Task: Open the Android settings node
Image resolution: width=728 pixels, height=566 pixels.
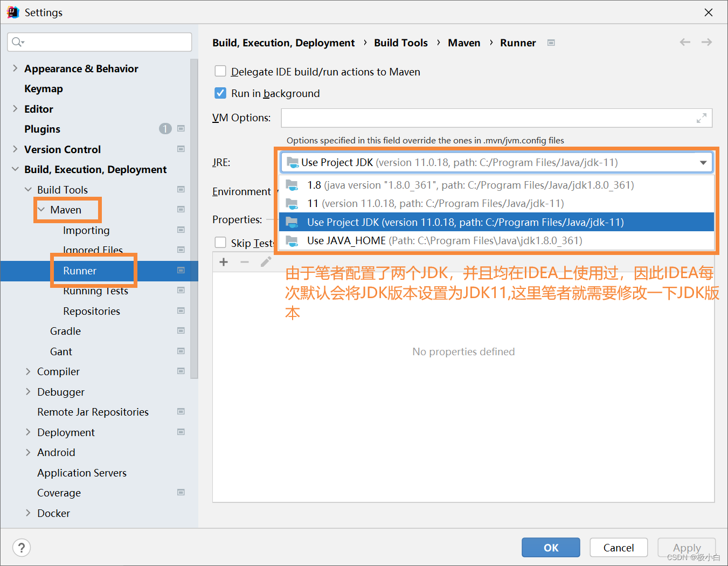Action: pos(56,452)
